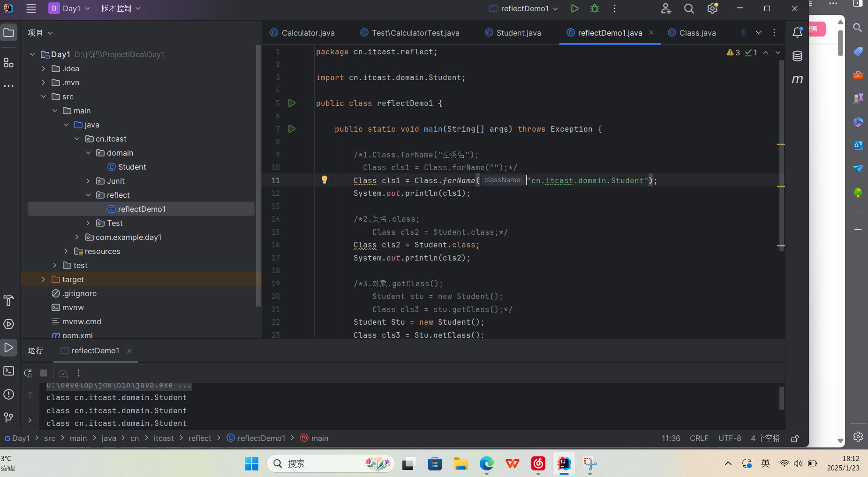Open the Terminal tool window
Image resolution: width=868 pixels, height=477 pixels.
[9, 371]
